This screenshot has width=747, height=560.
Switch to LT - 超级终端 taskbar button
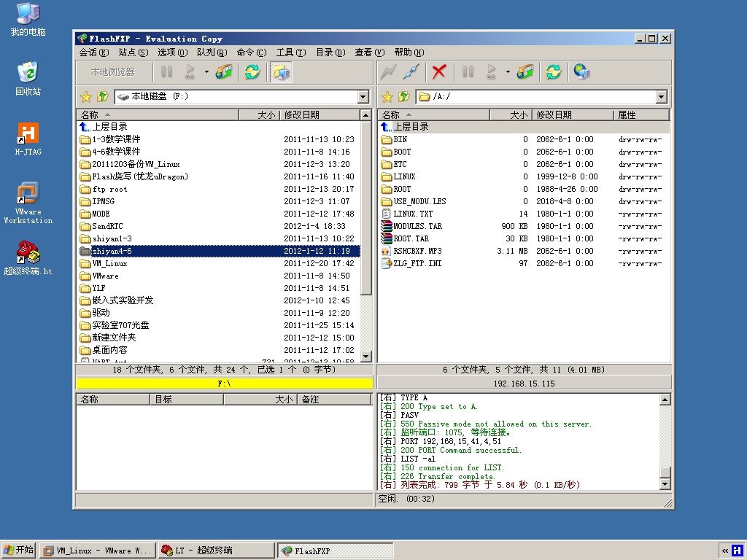click(x=216, y=551)
